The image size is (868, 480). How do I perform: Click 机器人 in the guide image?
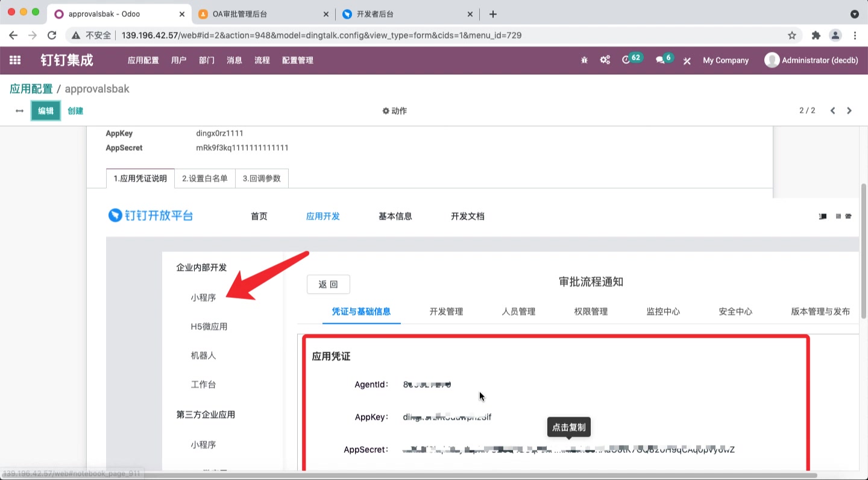tap(203, 356)
